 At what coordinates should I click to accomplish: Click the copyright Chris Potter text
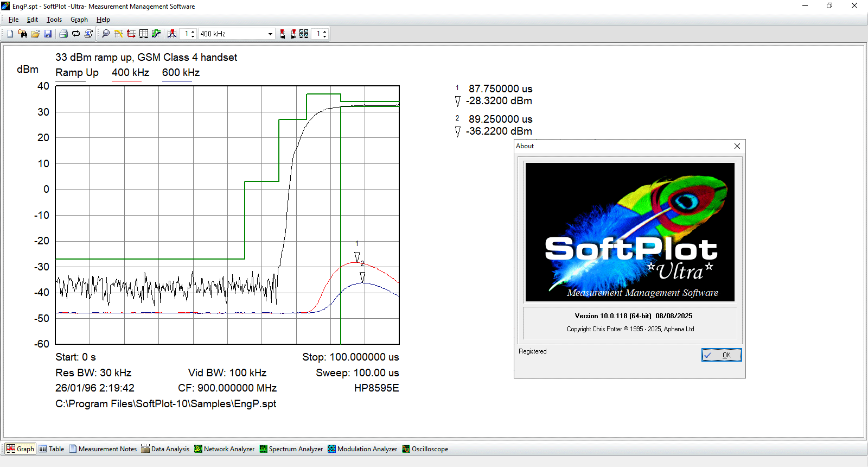pos(630,329)
